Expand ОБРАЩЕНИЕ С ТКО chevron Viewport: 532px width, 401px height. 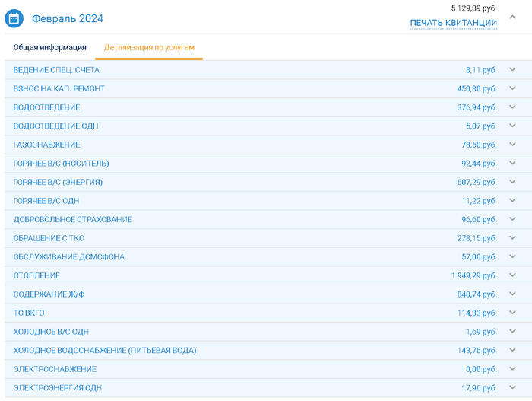coord(512,238)
